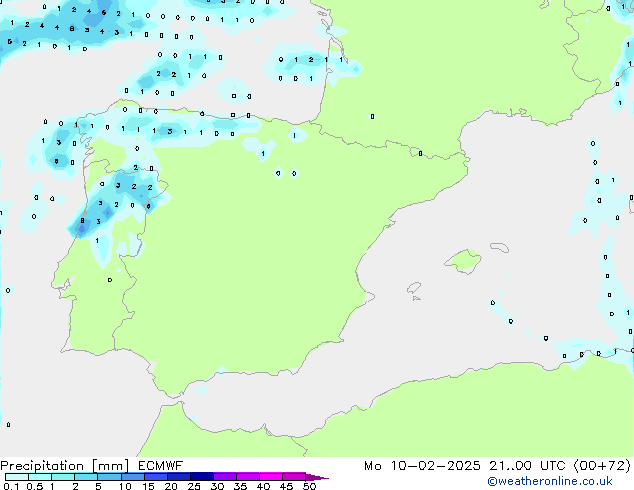Choose the 40–45 mm bright magenta swatch
The height and width of the screenshot is (490, 634).
tap(271, 477)
